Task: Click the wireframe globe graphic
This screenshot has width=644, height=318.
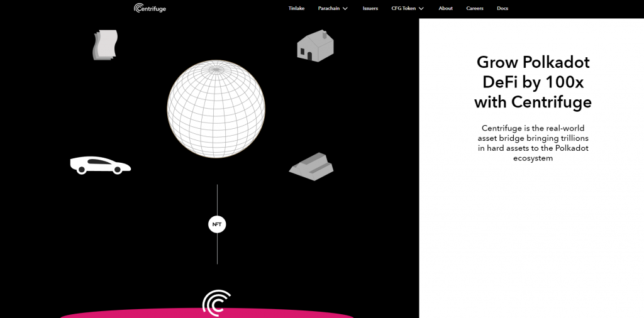Action: 216,109
